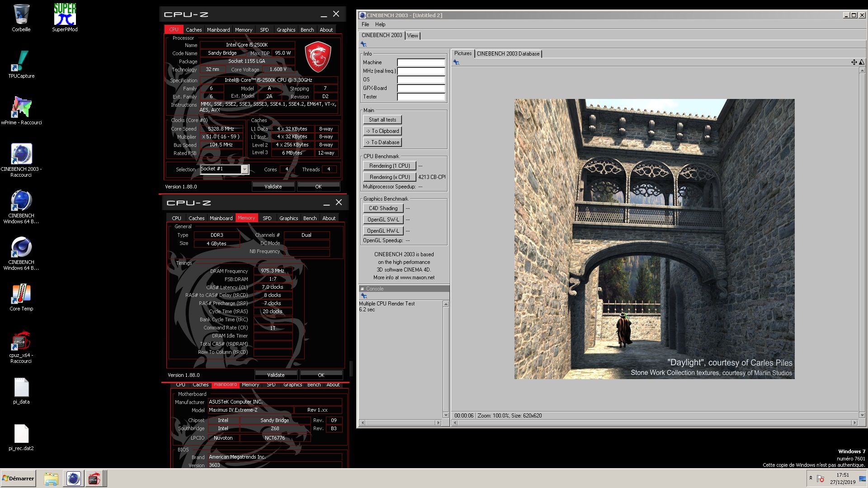The image size is (868, 488).
Task: Select the pi_data file on the desktop
Action: tap(21, 391)
